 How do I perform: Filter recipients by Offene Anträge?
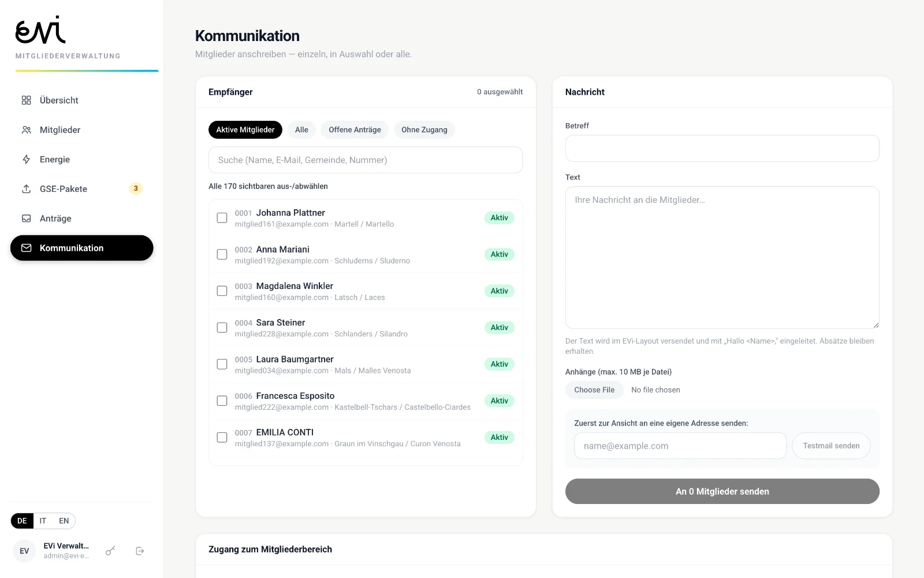[355, 130]
